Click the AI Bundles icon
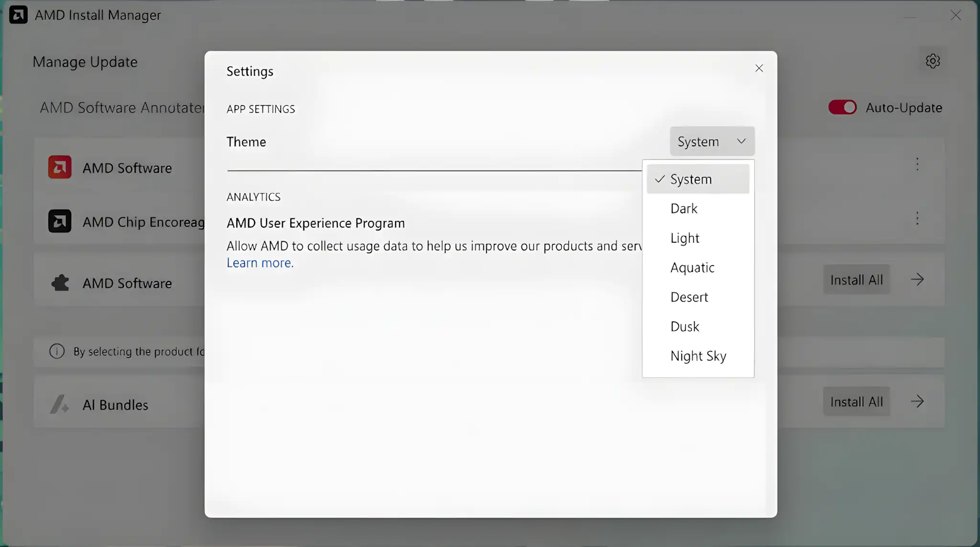Screen dimensions: 980x547 (x=60, y=405)
